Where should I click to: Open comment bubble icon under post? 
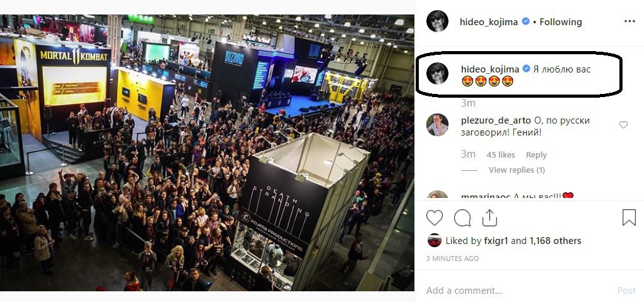pyautogui.click(x=462, y=218)
